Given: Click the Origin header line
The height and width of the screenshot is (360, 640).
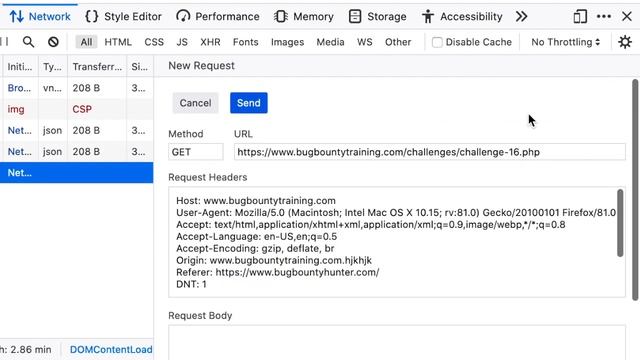Looking at the screenshot, I should pyautogui.click(x=274, y=260).
